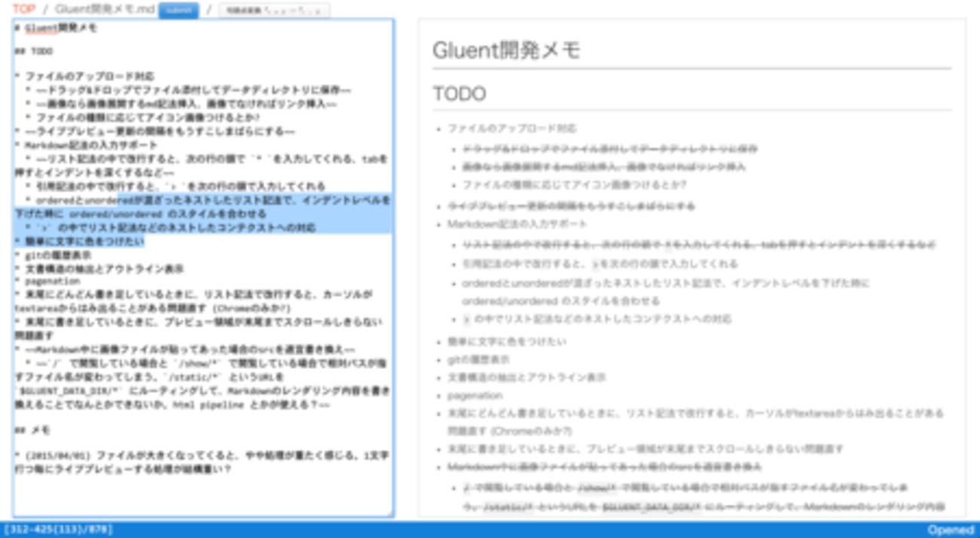The image size is (980, 538).
Task: Click the cursor position readout in status bar
Action: click(x=58, y=530)
